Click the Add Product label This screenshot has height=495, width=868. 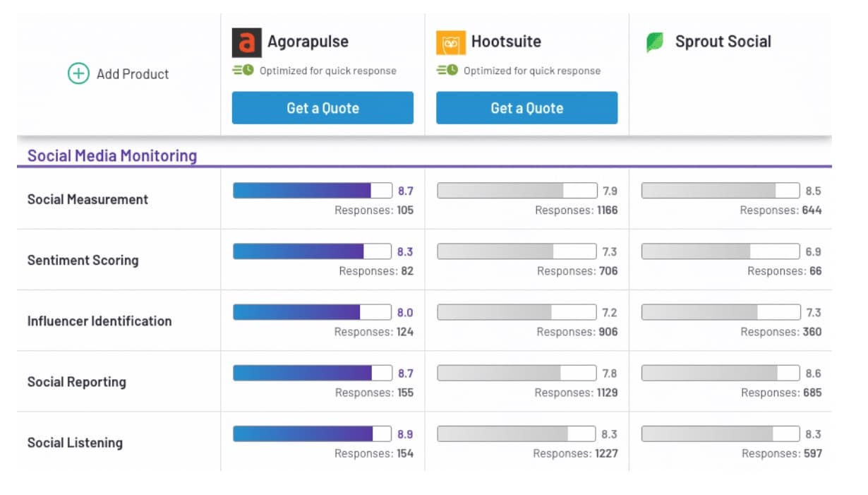pyautogui.click(x=133, y=74)
